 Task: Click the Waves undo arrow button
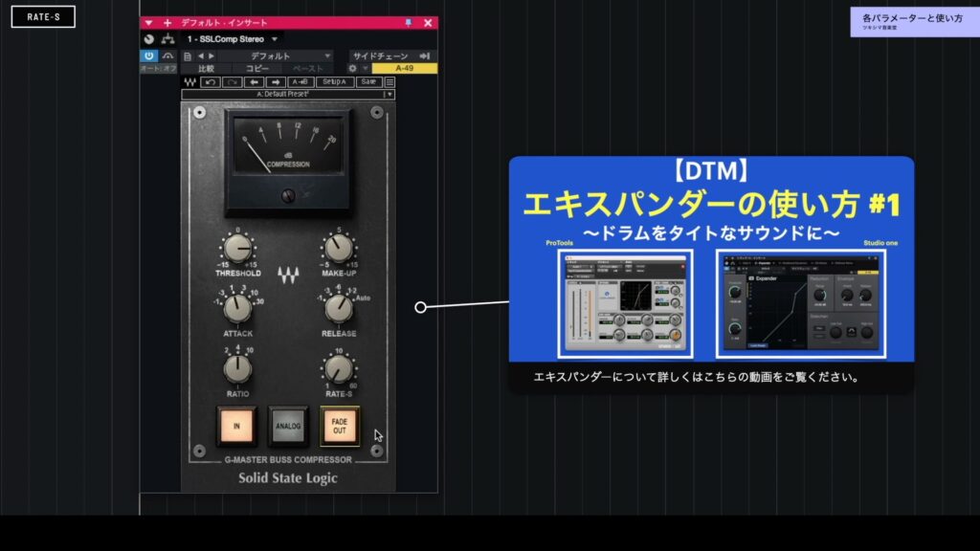[x=210, y=82]
